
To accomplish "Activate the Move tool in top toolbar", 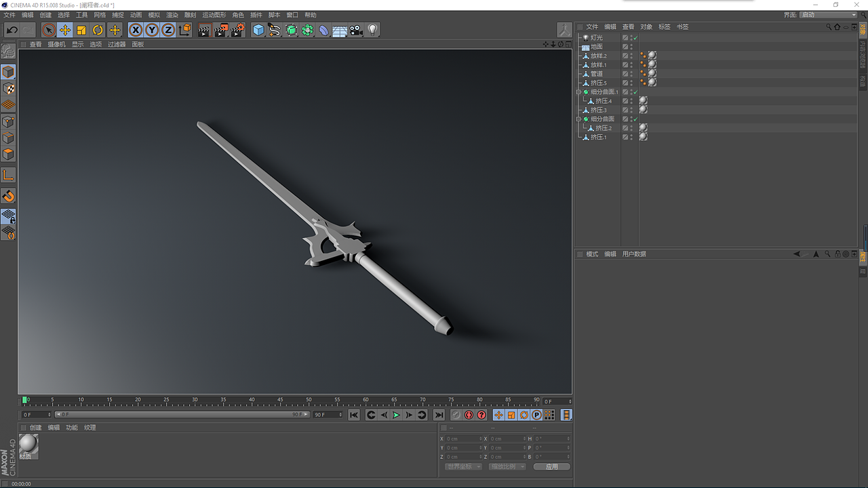I will 65,30.
